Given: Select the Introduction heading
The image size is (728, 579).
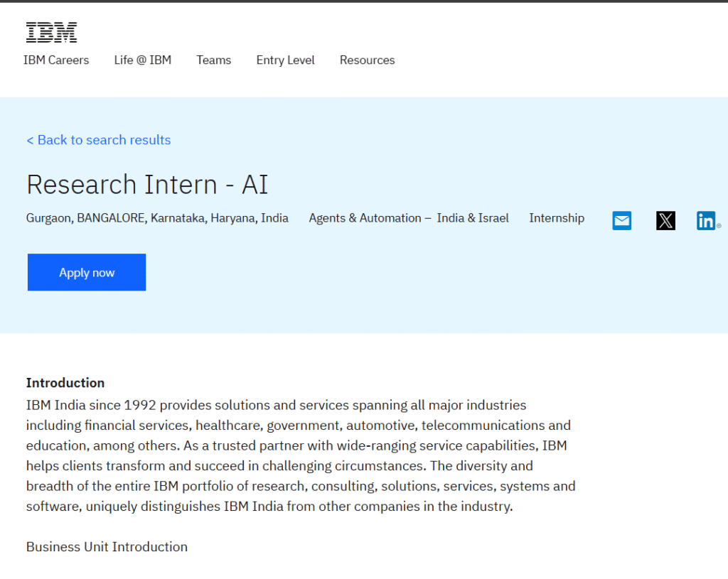Looking at the screenshot, I should tap(65, 382).
